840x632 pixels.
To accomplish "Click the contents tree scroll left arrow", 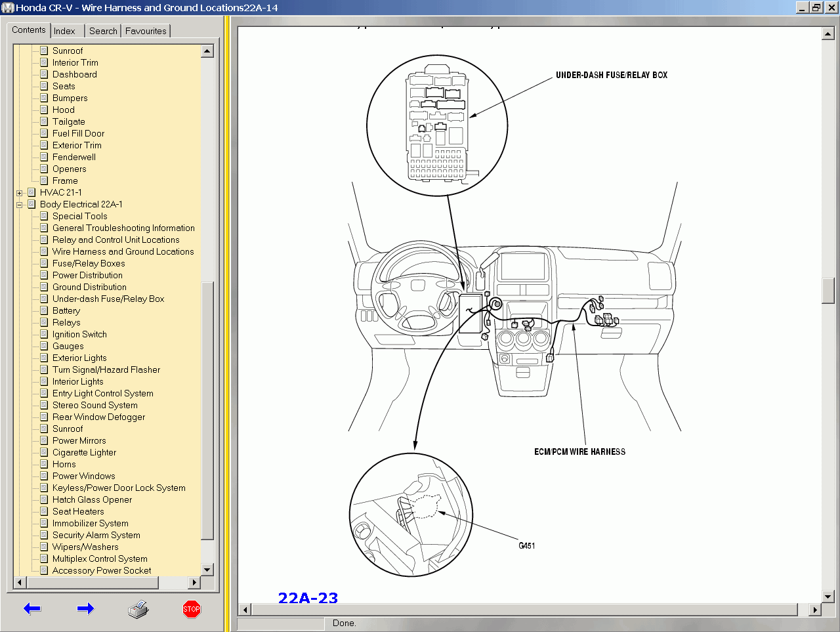I will pos(20,582).
